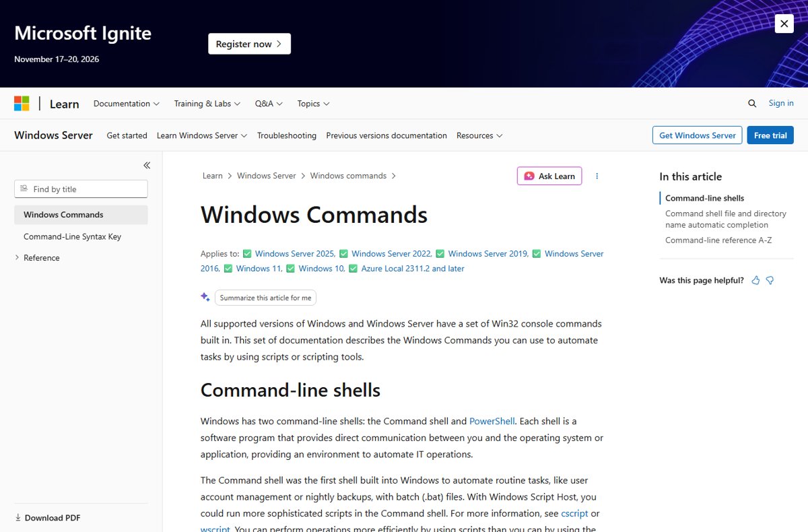Close the Microsoft Ignite banner

click(x=784, y=24)
